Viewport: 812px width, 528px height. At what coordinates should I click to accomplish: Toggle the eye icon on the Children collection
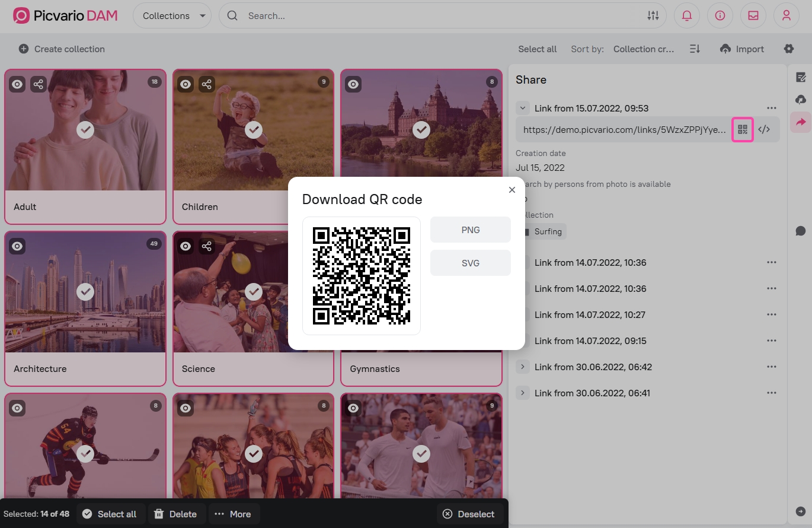pos(186,84)
